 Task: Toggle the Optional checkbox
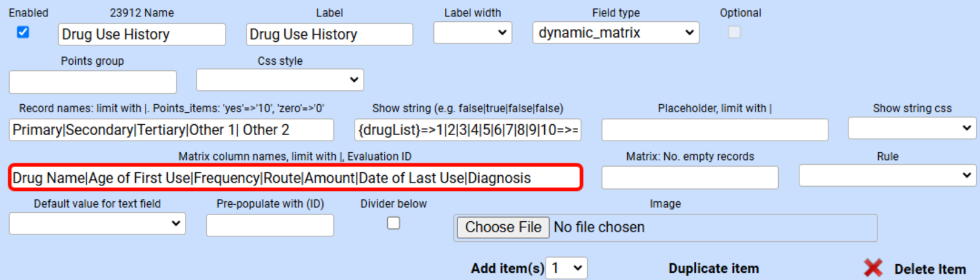(734, 32)
